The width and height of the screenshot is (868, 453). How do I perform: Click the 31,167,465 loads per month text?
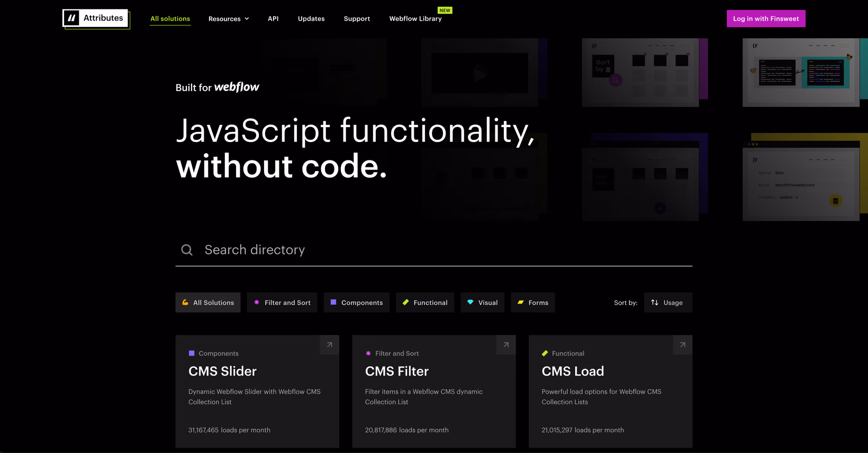click(x=229, y=430)
